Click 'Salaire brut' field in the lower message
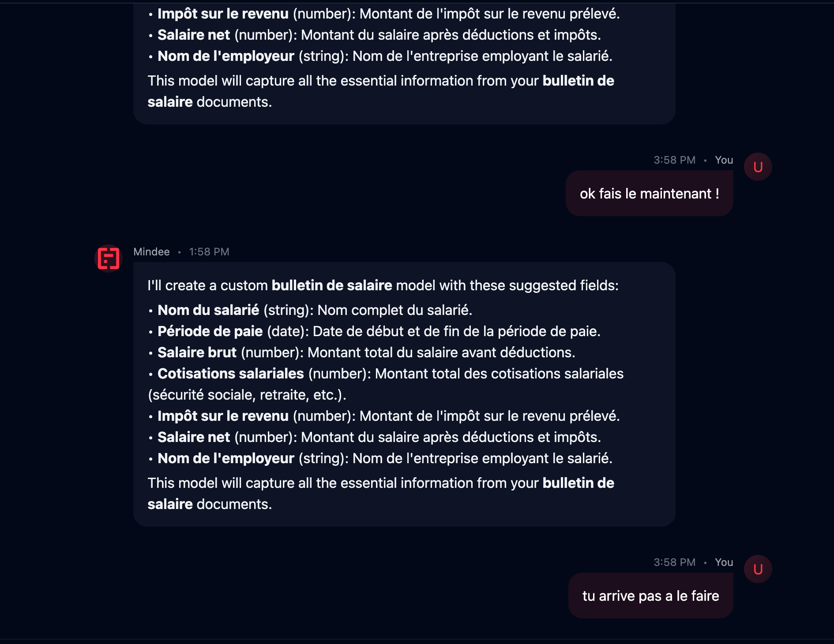 pyautogui.click(x=197, y=352)
